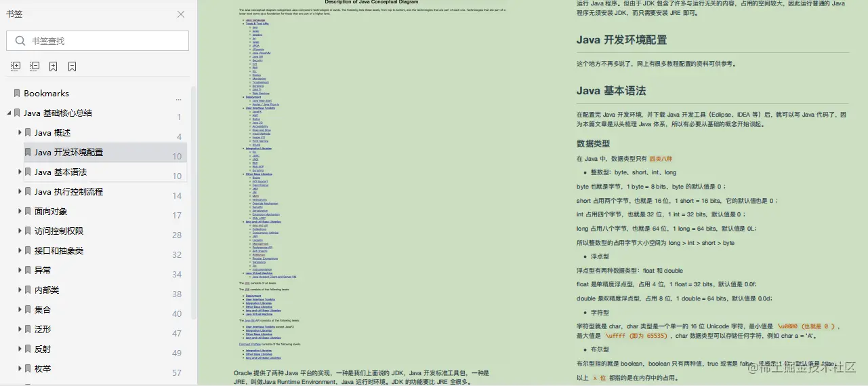Click the bookmark icon next to Bookmarks
868x386 pixels.
tap(17, 94)
